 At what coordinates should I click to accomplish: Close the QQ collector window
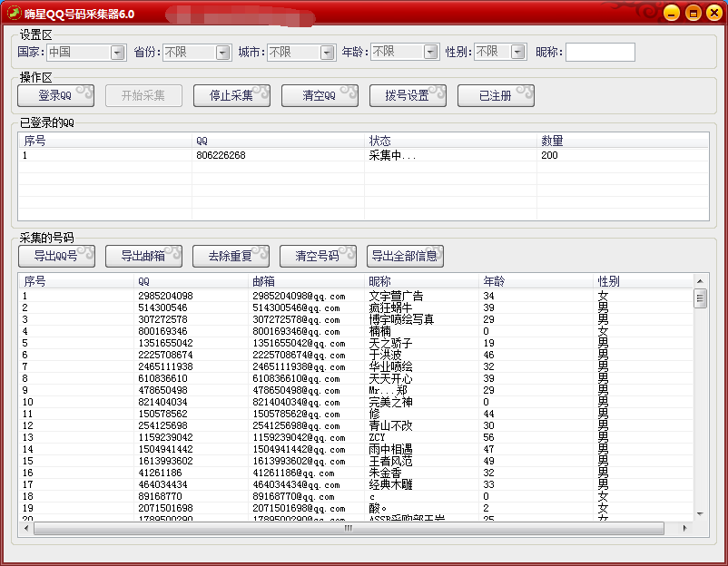point(714,13)
